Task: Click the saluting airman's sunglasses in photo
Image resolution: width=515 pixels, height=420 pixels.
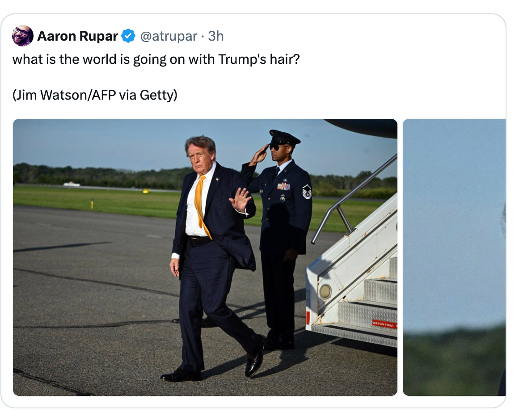Action: (276, 148)
